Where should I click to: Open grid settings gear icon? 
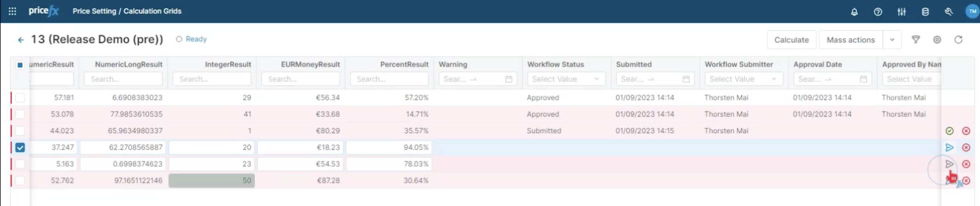click(937, 40)
